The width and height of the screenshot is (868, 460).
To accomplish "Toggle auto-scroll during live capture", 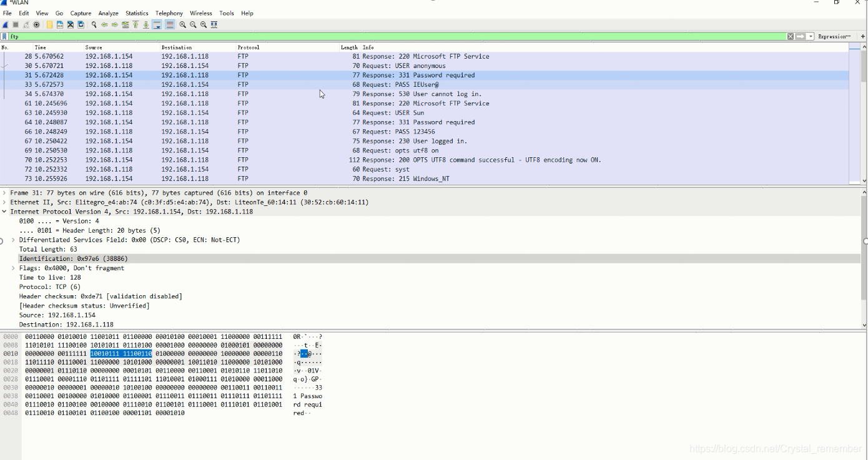I will [157, 25].
